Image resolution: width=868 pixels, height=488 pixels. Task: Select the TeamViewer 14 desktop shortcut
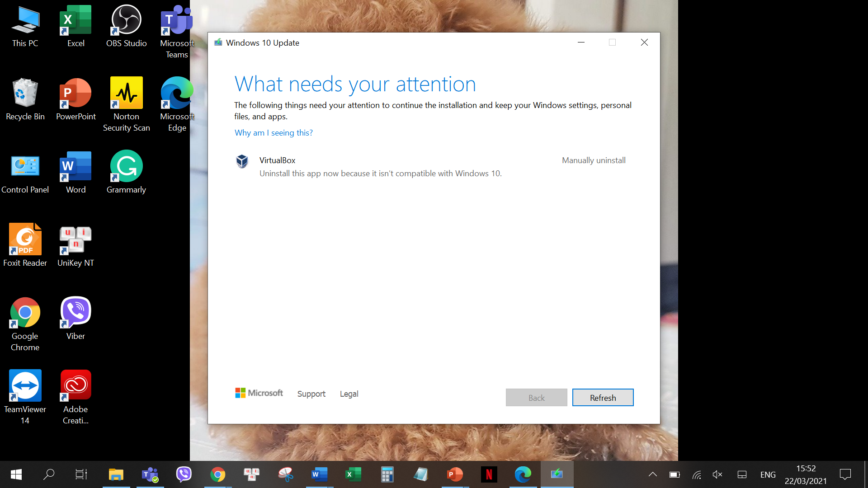click(x=25, y=398)
